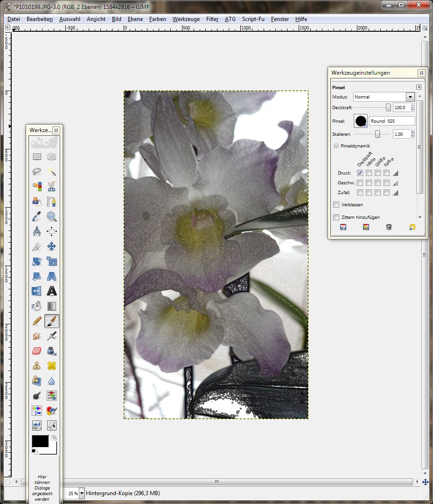Open the Modus dropdown
Screen dimensions: 433x504
pos(410,97)
